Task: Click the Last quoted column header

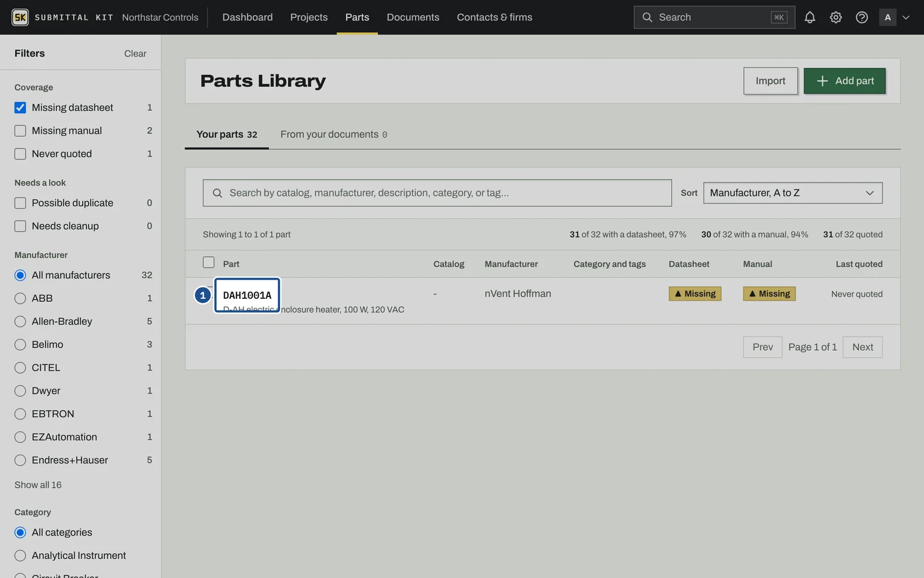Action: tap(859, 264)
